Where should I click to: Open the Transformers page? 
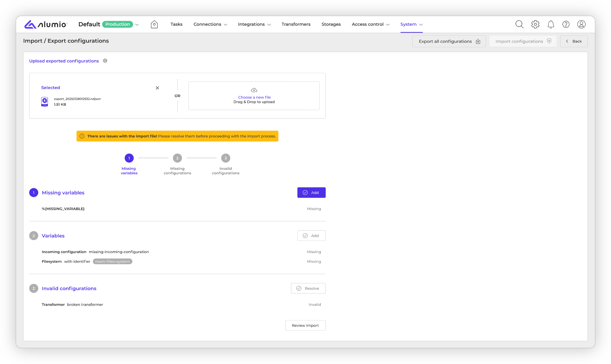(296, 24)
